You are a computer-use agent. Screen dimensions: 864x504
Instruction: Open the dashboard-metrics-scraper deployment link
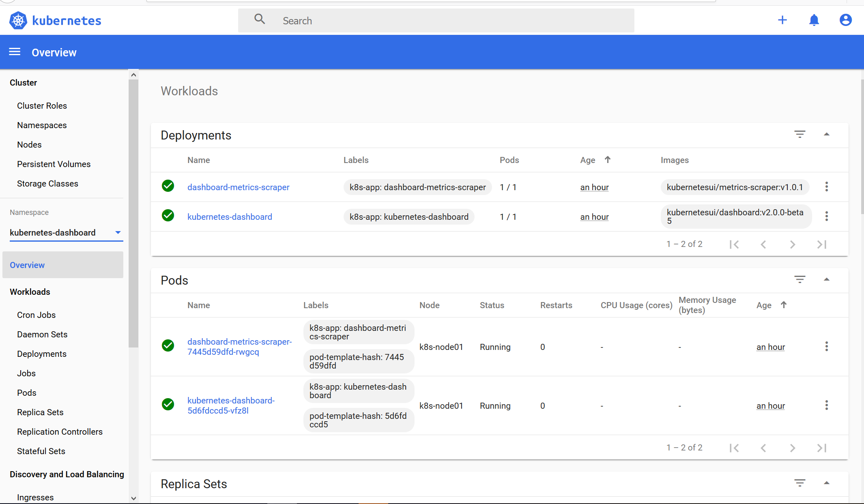click(x=238, y=187)
